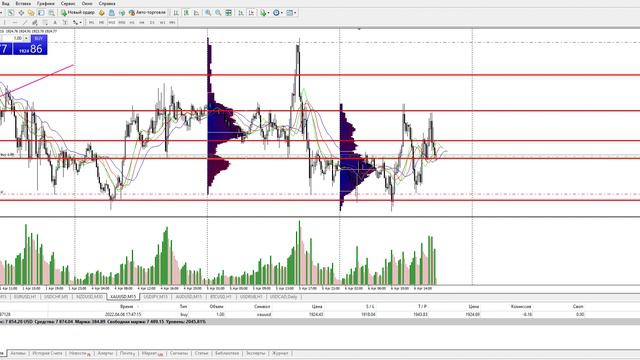Open the Журнал terminal tab
This screenshot has height=360, width=640.
pos(280,353)
